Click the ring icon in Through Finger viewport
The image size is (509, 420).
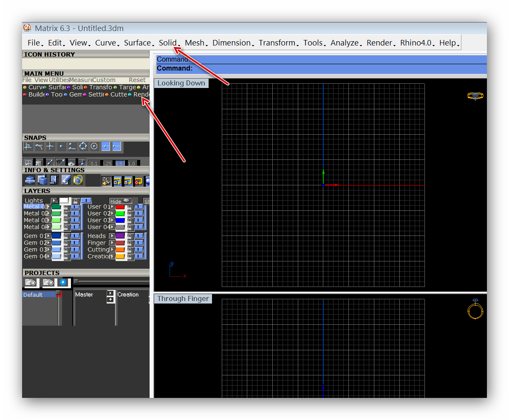click(475, 309)
